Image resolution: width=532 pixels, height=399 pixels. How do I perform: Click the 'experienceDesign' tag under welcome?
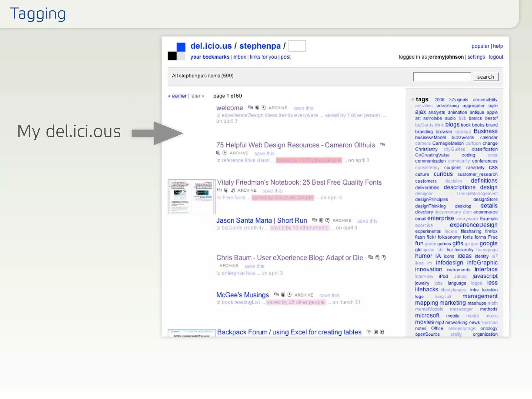click(242, 115)
